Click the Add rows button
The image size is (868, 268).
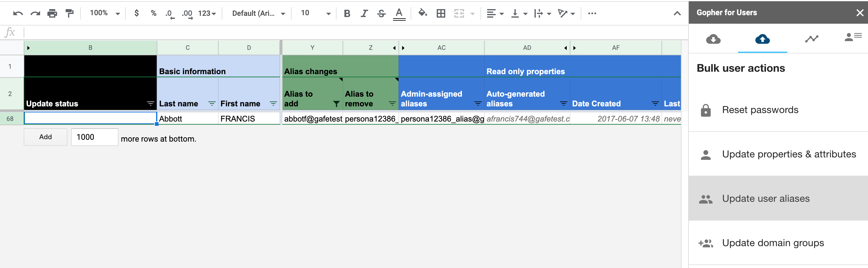(x=46, y=137)
